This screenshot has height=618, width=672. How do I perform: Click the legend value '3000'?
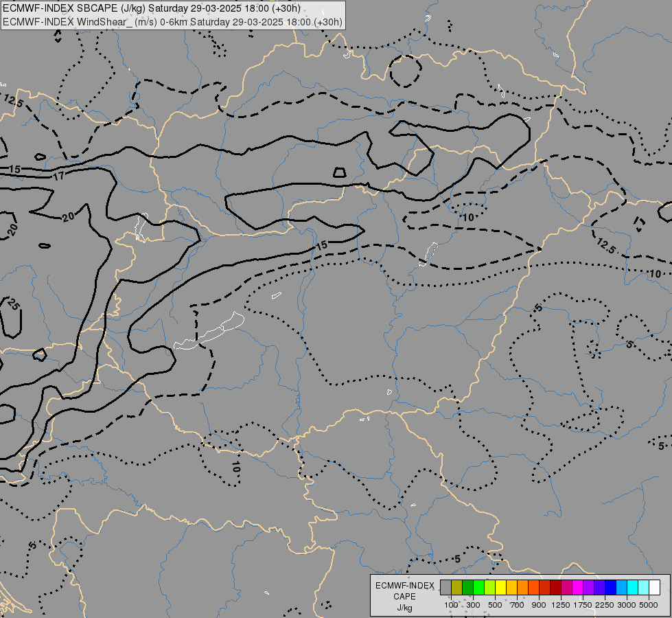point(627,605)
